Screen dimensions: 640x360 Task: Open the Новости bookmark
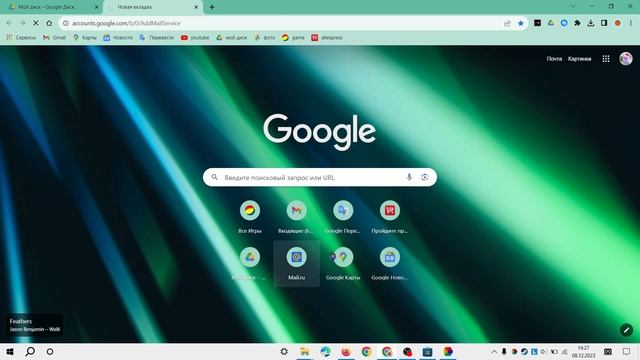[x=118, y=38]
